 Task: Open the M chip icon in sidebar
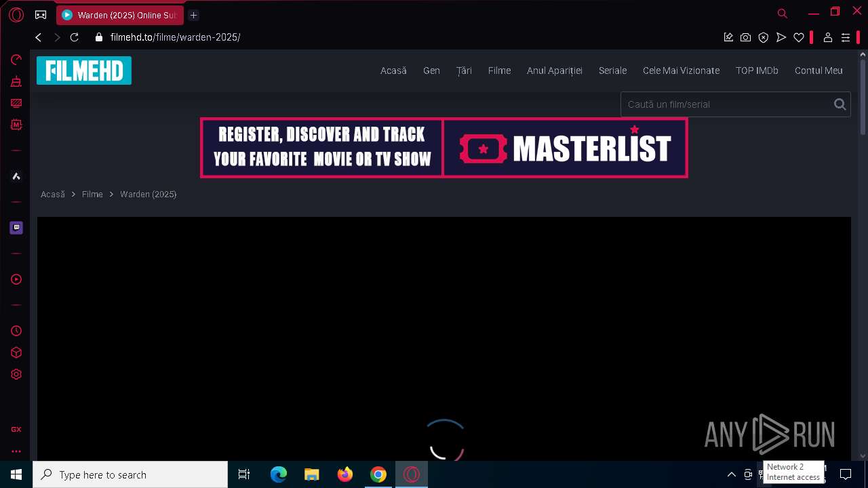(x=16, y=125)
